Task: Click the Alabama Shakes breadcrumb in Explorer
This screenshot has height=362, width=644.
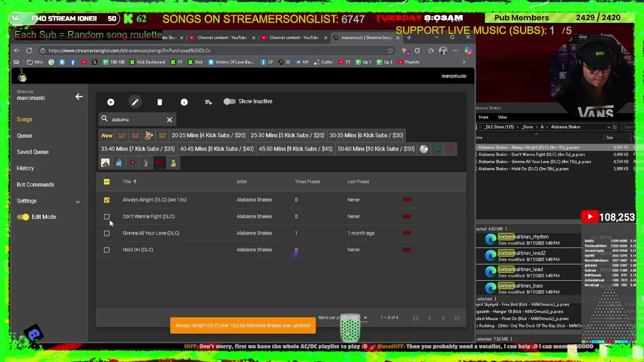Action: coord(566,127)
